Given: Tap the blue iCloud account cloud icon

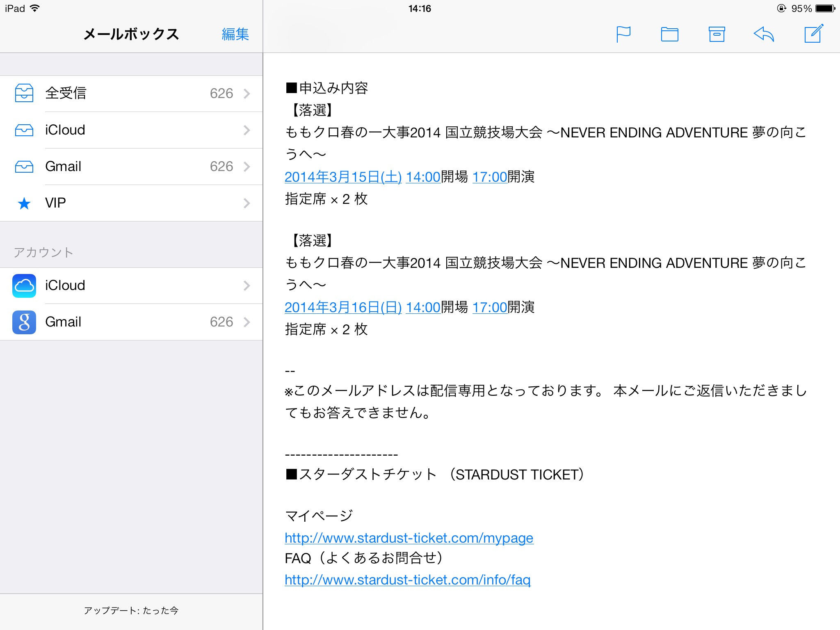Looking at the screenshot, I should [x=24, y=285].
